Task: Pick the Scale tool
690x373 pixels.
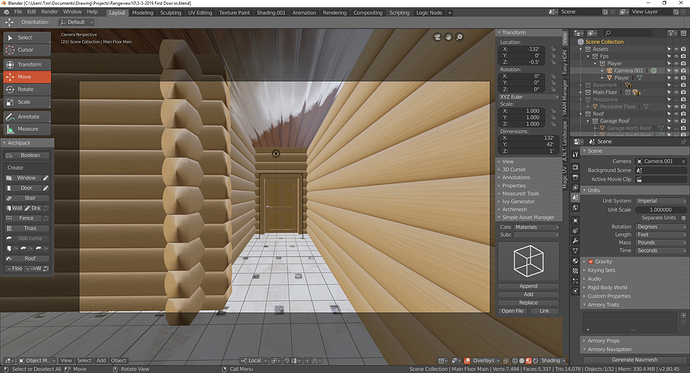Action: 27,102
